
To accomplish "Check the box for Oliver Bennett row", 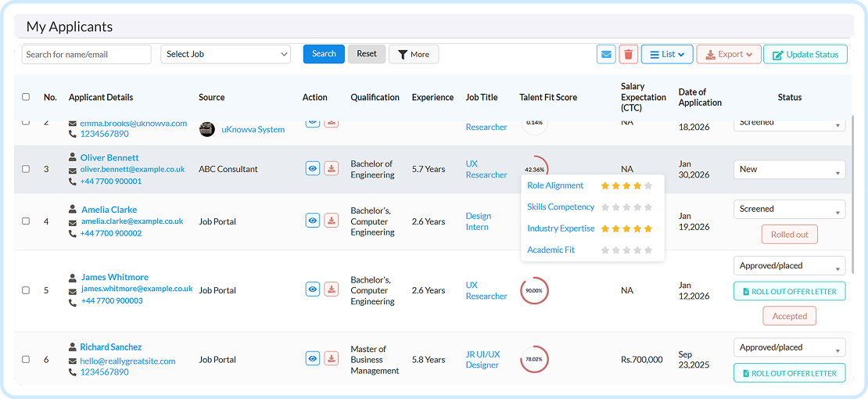I will pyautogui.click(x=26, y=169).
